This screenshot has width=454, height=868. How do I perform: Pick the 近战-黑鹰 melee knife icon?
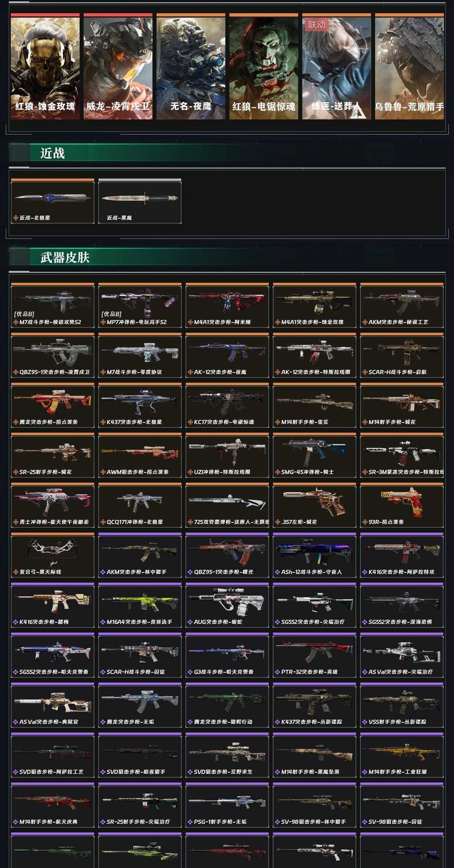(140, 201)
